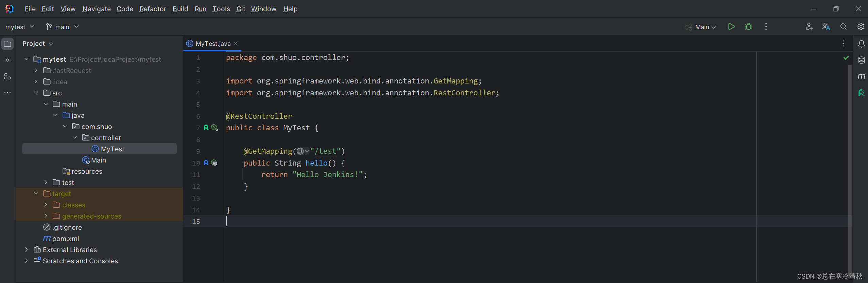The width and height of the screenshot is (868, 283).
Task: Open the Build menu
Action: [180, 9]
